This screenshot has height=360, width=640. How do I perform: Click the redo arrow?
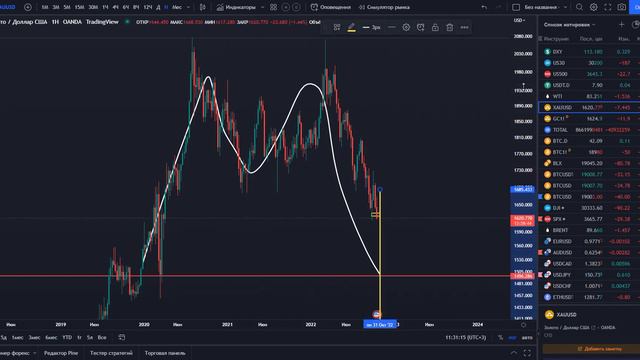[x=498, y=7]
